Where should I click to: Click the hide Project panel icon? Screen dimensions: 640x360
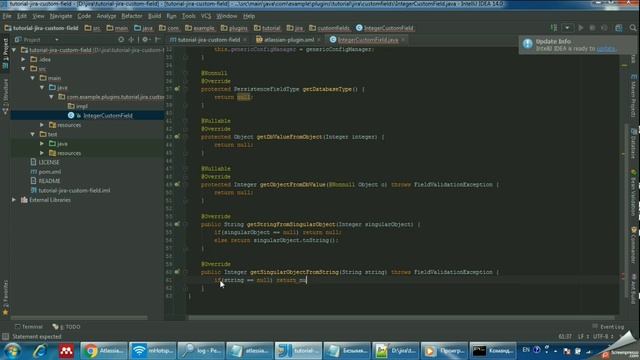click(158, 40)
